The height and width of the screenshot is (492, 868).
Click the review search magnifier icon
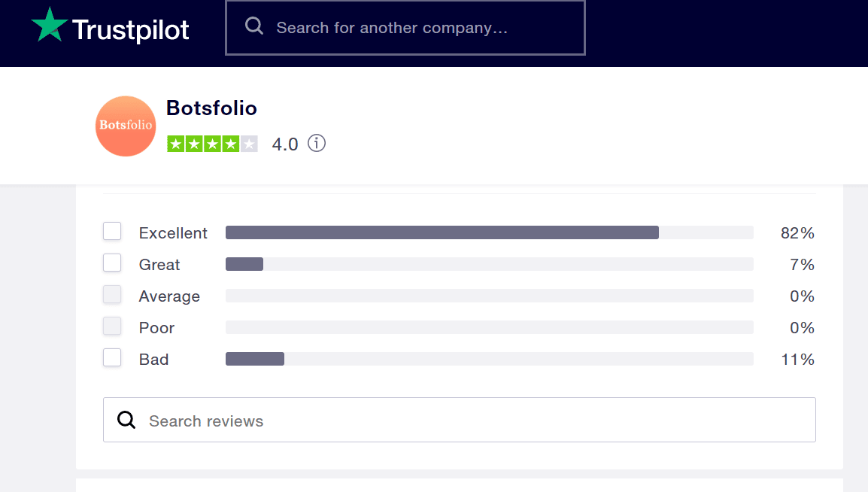point(126,420)
